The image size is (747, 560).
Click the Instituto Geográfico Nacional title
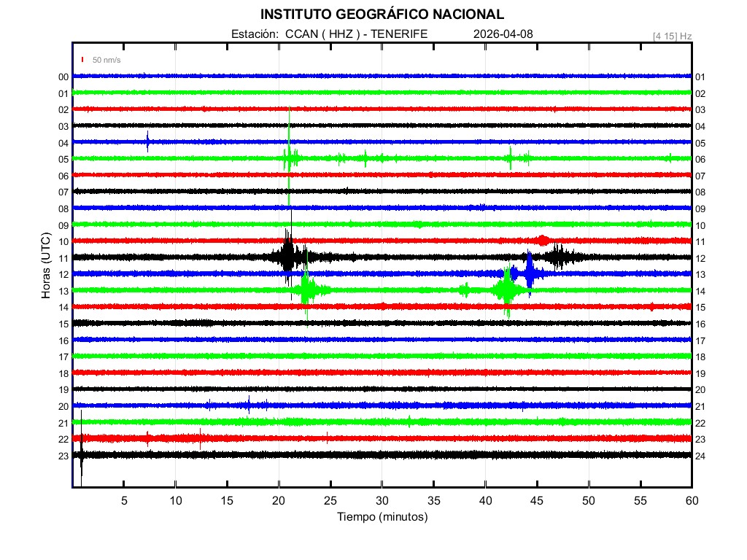tap(382, 15)
